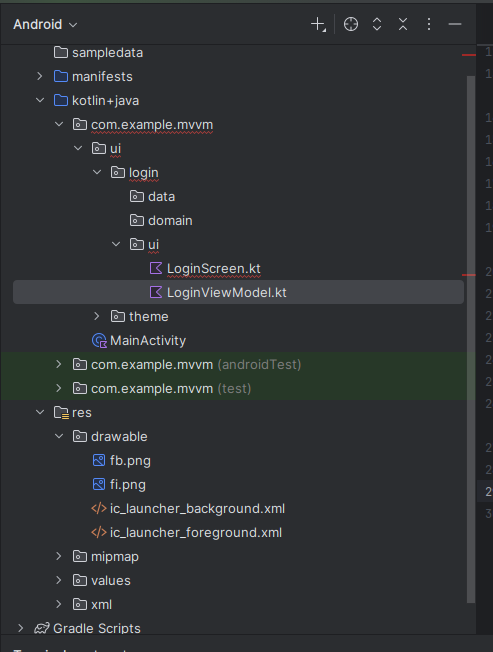This screenshot has height=652, width=493.
Task: Select the mipmap folder icon
Action: coord(80,556)
